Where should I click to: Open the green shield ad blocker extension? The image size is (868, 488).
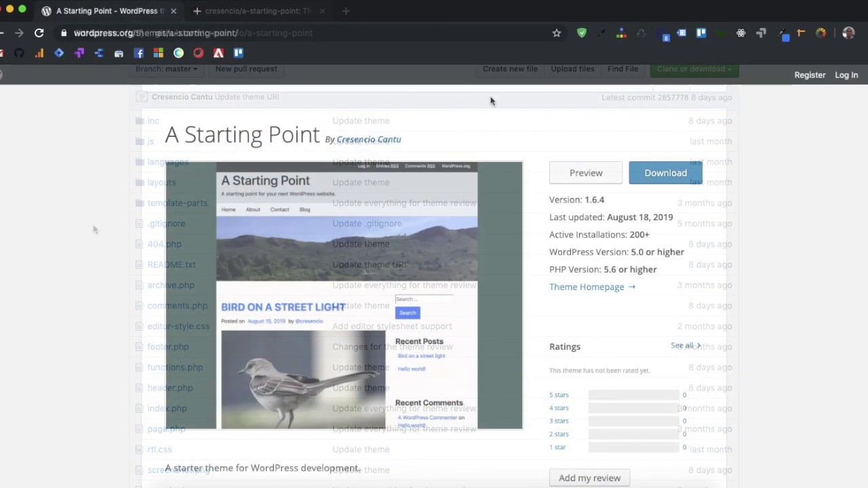[582, 33]
